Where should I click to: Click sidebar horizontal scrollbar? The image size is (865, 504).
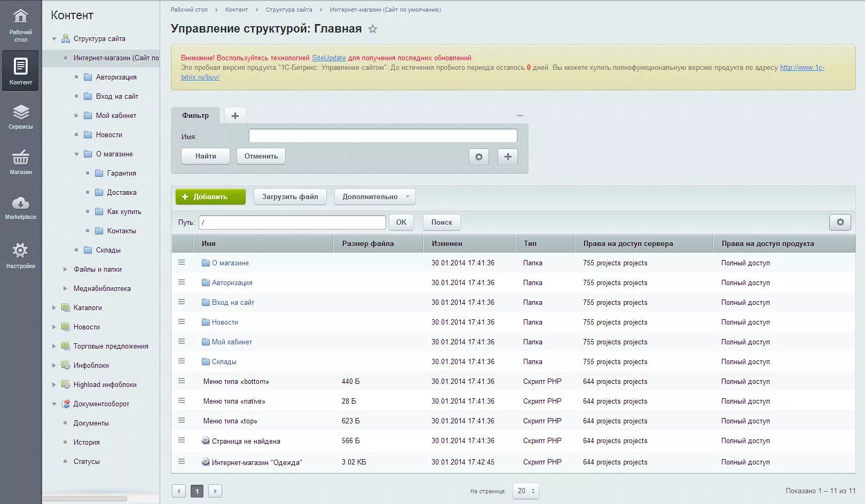coord(85,499)
